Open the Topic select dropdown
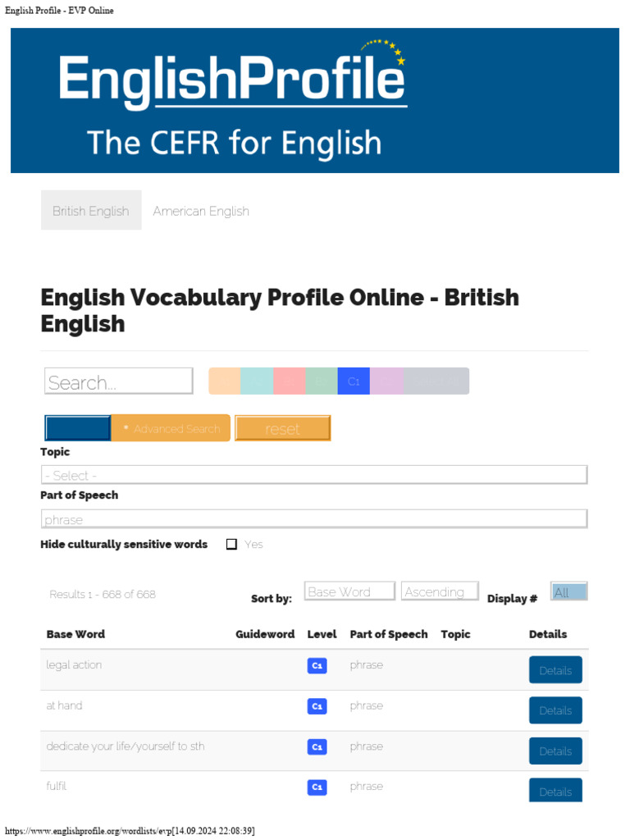Image resolution: width=630 pixels, height=840 pixels. 314,475
